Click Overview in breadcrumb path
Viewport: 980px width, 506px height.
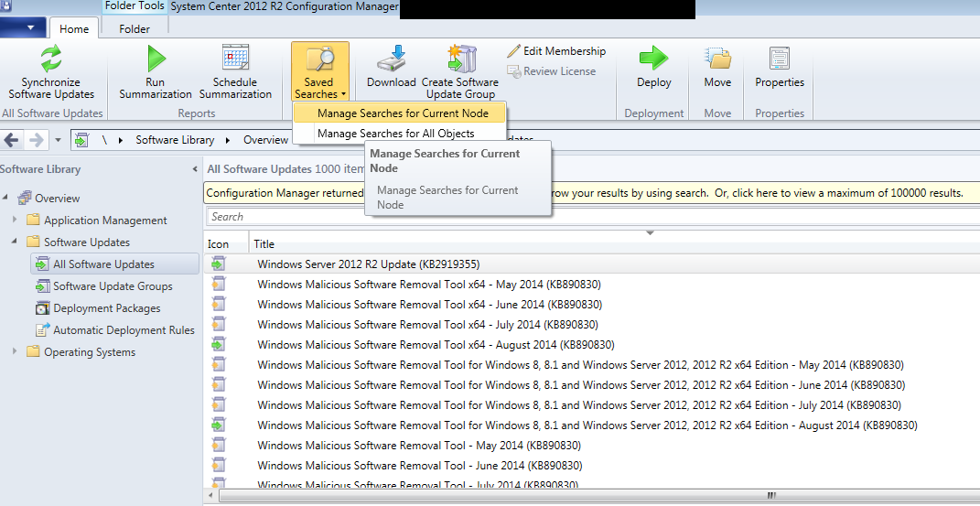coord(265,140)
